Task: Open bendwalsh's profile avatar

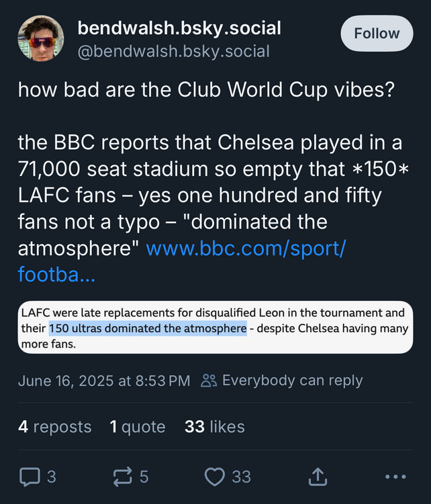Action: (x=41, y=39)
